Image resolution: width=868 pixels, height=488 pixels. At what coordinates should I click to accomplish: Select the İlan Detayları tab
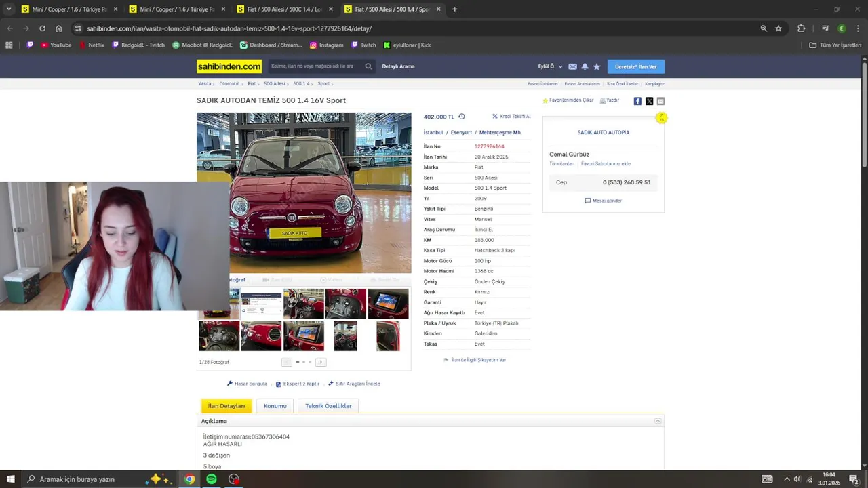pyautogui.click(x=226, y=406)
